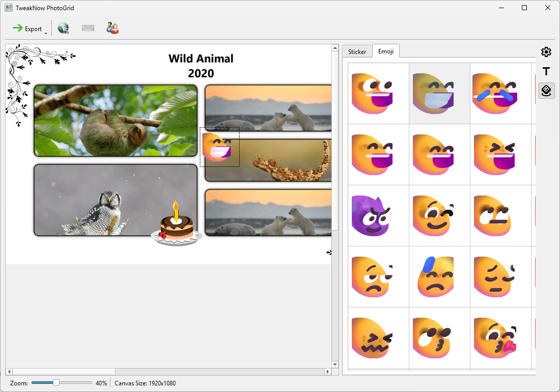
Task: Insert the squinting laughing emoji
Action: (x=500, y=155)
